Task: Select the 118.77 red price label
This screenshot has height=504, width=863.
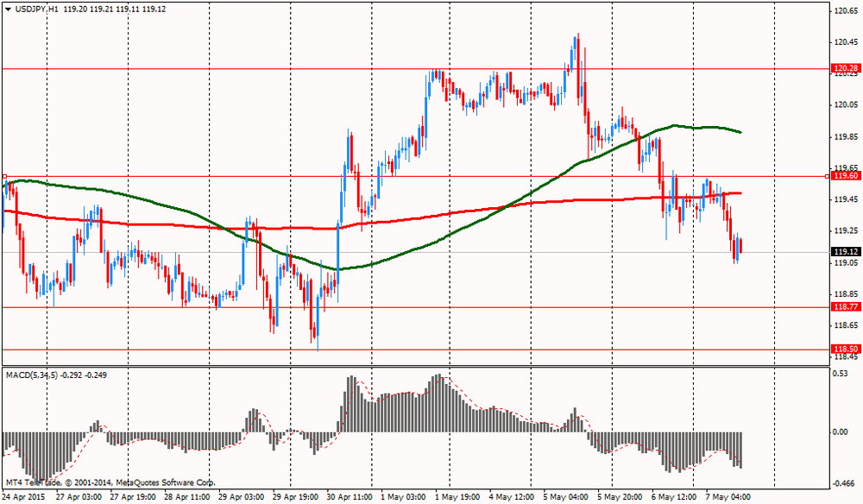Action: point(844,307)
